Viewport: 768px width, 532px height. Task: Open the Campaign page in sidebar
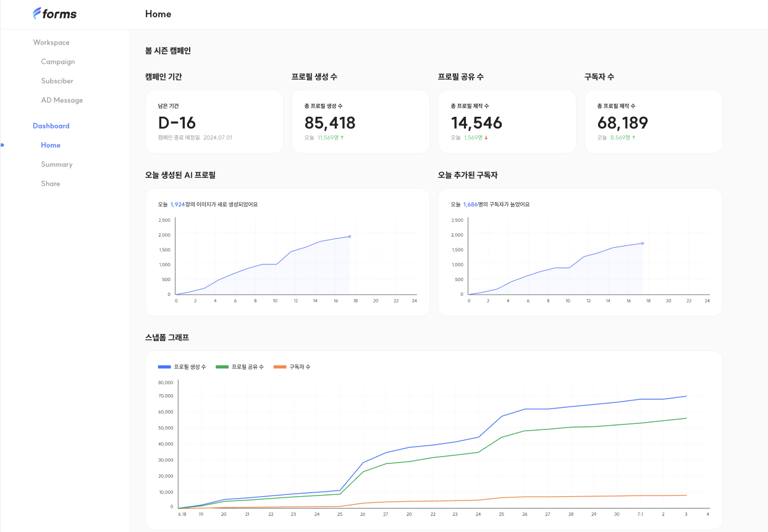coord(58,62)
